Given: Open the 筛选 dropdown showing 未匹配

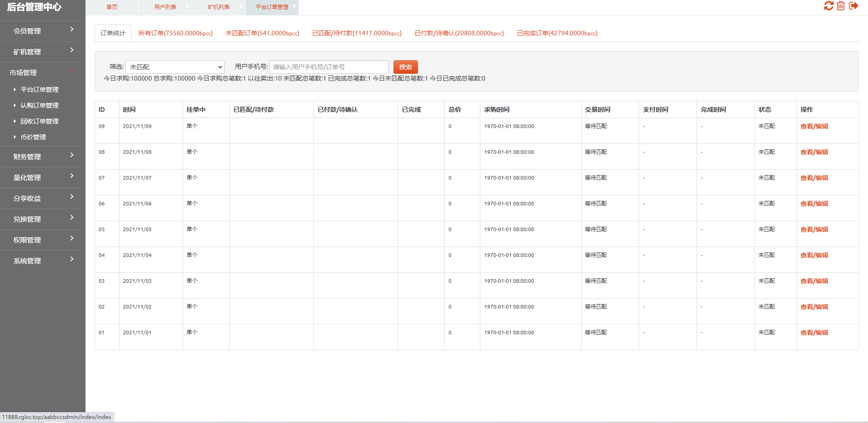Looking at the screenshot, I should pyautogui.click(x=175, y=67).
